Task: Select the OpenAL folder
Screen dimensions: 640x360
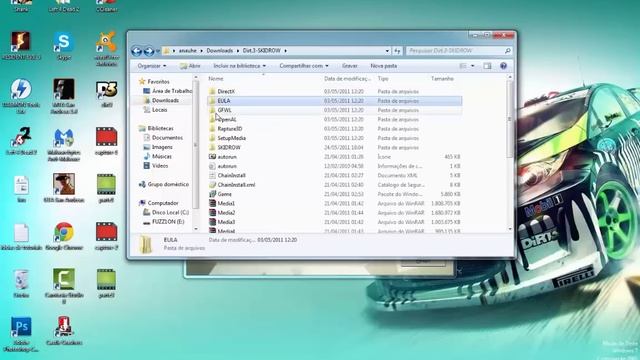Action: (x=227, y=120)
